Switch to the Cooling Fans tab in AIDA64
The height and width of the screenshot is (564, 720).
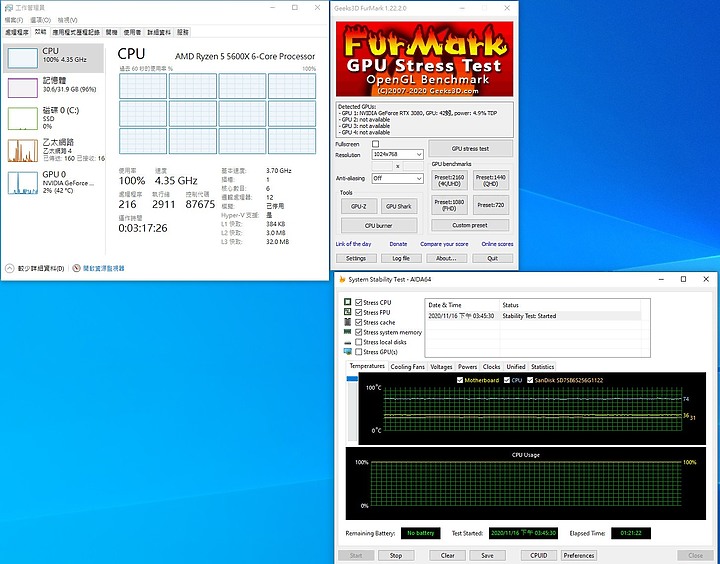pos(408,367)
